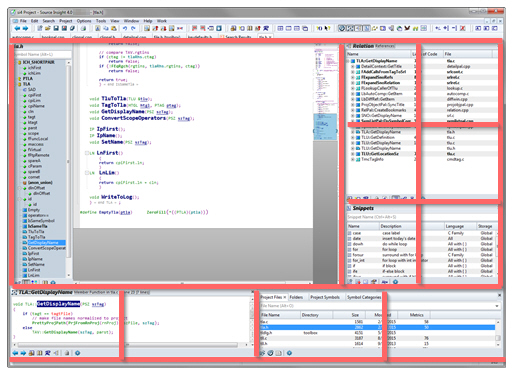Click the globe icon beside Project window gear
Screen dimensions: 515x376
pyautogui.click(x=271, y=353)
